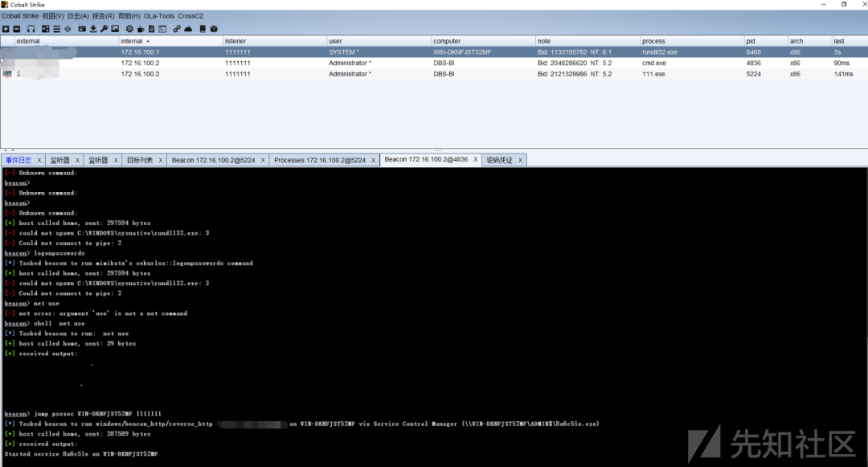Click the 'jump psexec' command line in console
Viewport: 868px width, 467px height.
pos(83,413)
